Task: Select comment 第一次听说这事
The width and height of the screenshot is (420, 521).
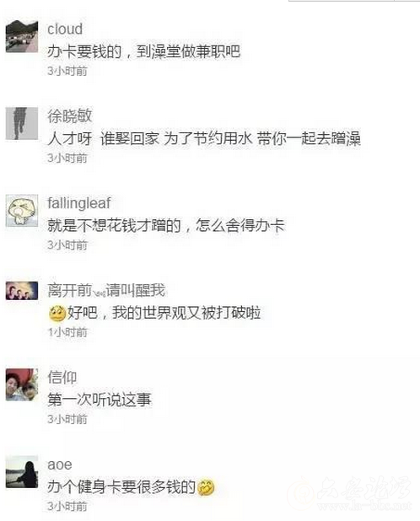Action: (x=99, y=400)
